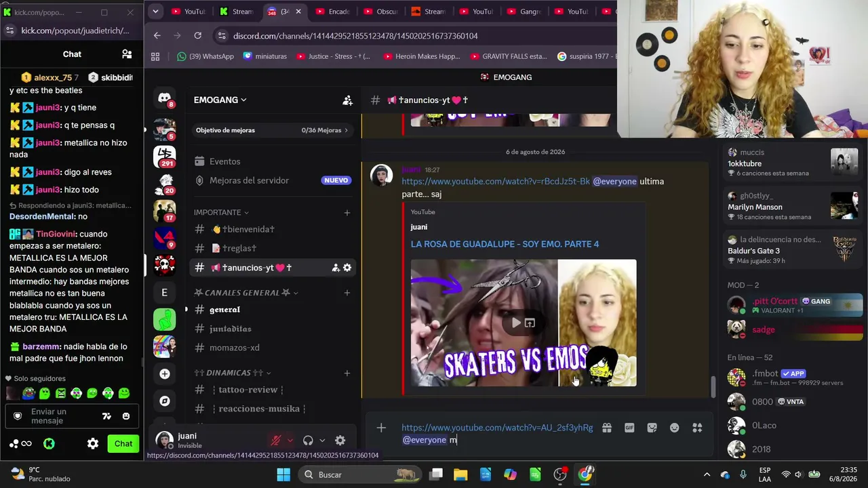Add a server with the plus icon
868x488 pixels.
(x=164, y=373)
